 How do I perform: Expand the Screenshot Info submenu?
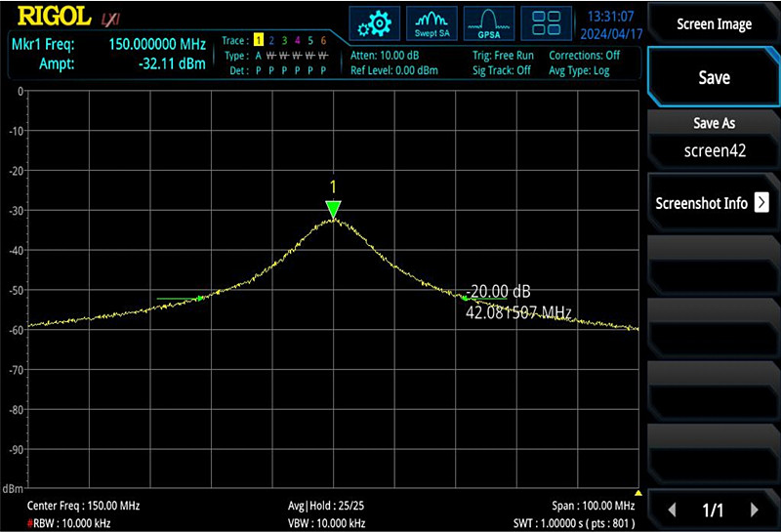coord(714,203)
